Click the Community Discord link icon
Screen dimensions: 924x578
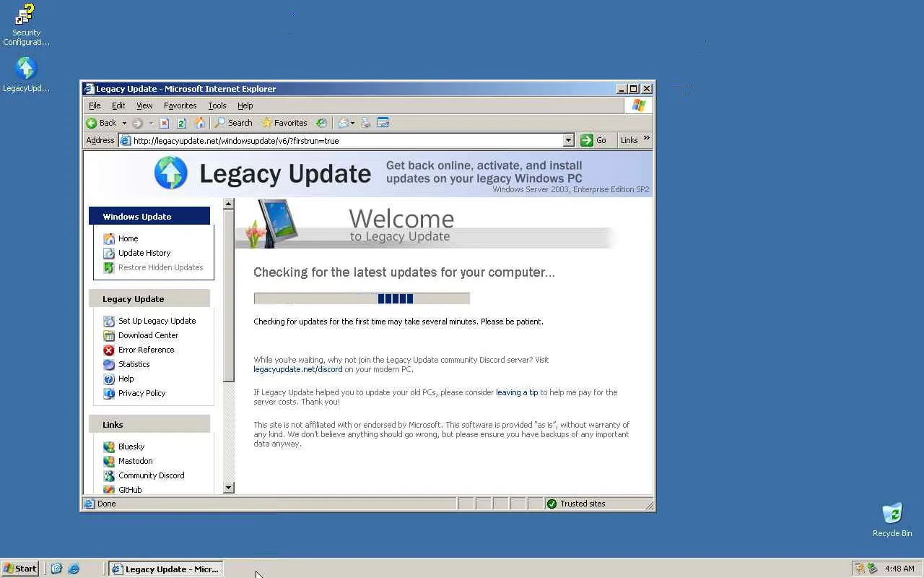[x=109, y=475]
